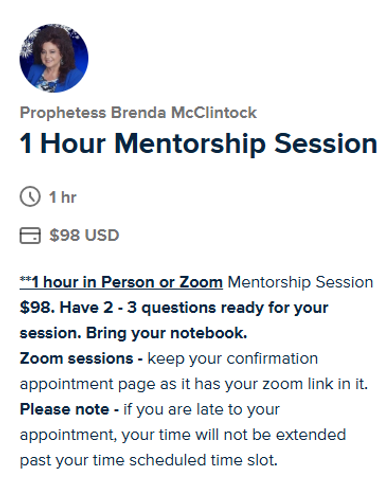Image resolution: width=377 pixels, height=503 pixels.
Task: Click the word Mentorship in the large heading
Action: [190, 143]
